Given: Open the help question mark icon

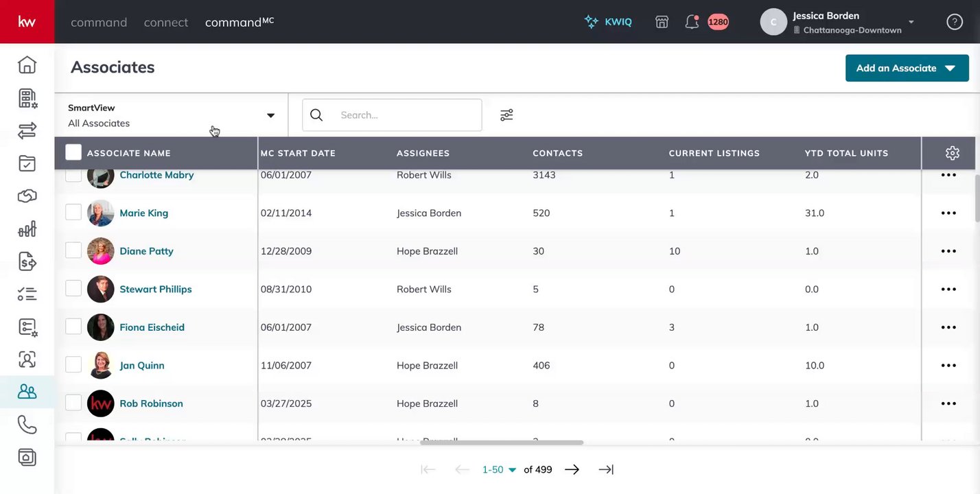Looking at the screenshot, I should 955,22.
